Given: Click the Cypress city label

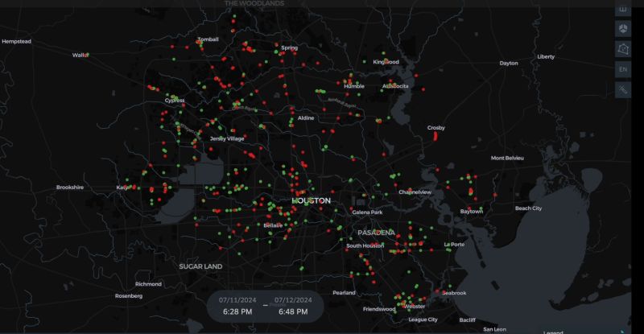Looking at the screenshot, I should (x=175, y=101).
